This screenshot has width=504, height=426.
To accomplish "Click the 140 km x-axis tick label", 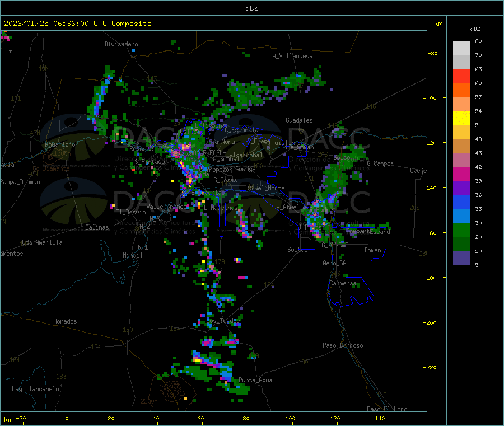I will click(x=380, y=418).
